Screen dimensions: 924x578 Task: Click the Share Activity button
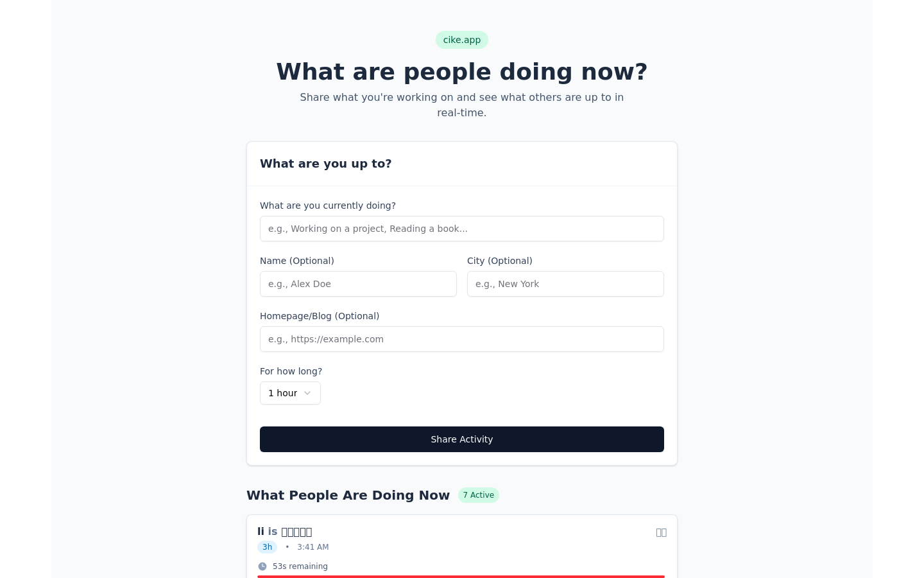(x=462, y=439)
